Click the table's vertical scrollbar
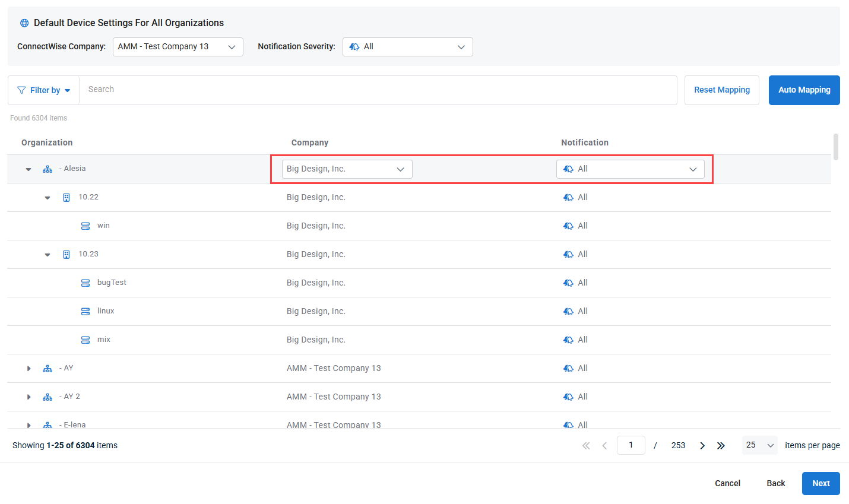This screenshot has width=849, height=504. [x=836, y=147]
